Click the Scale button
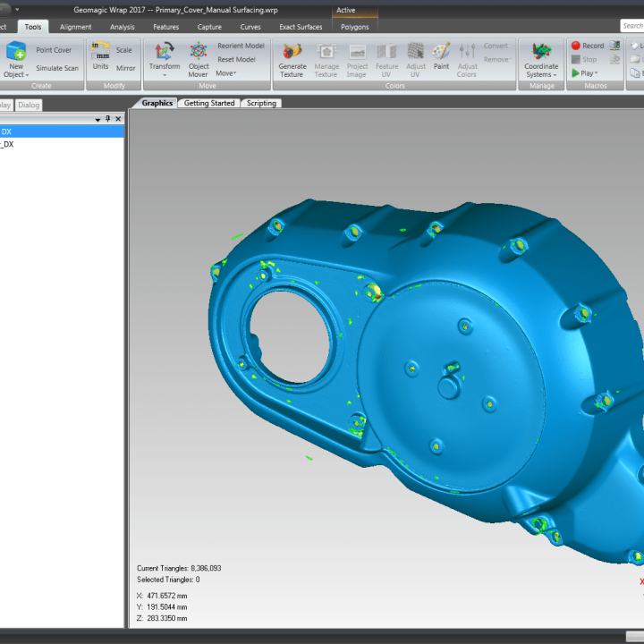644x644 pixels. point(123,50)
